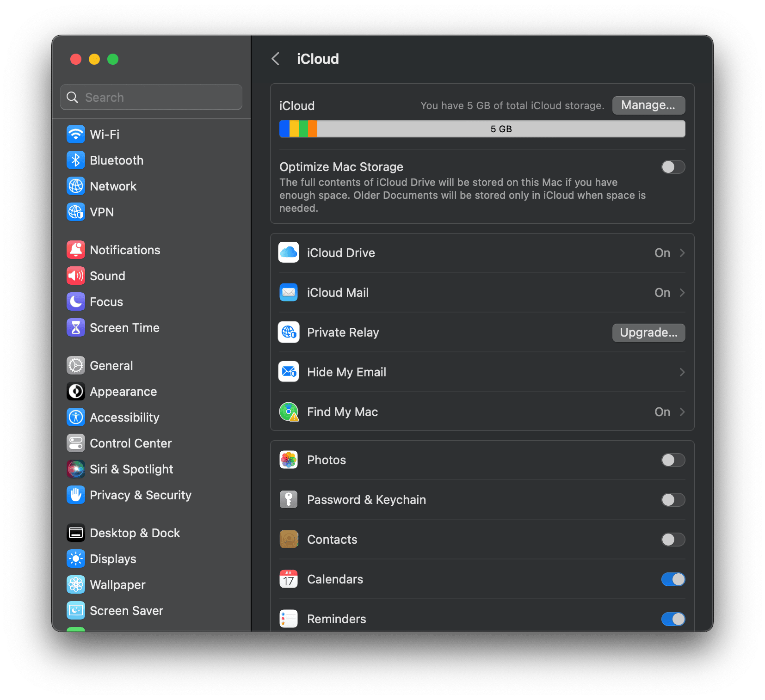This screenshot has width=765, height=700.
Task: Open the General gear icon
Action: click(x=76, y=366)
